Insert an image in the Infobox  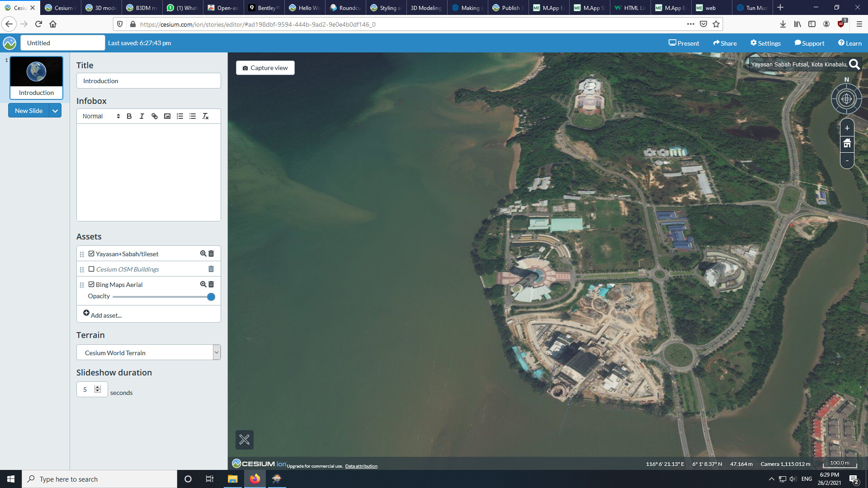pyautogui.click(x=167, y=117)
